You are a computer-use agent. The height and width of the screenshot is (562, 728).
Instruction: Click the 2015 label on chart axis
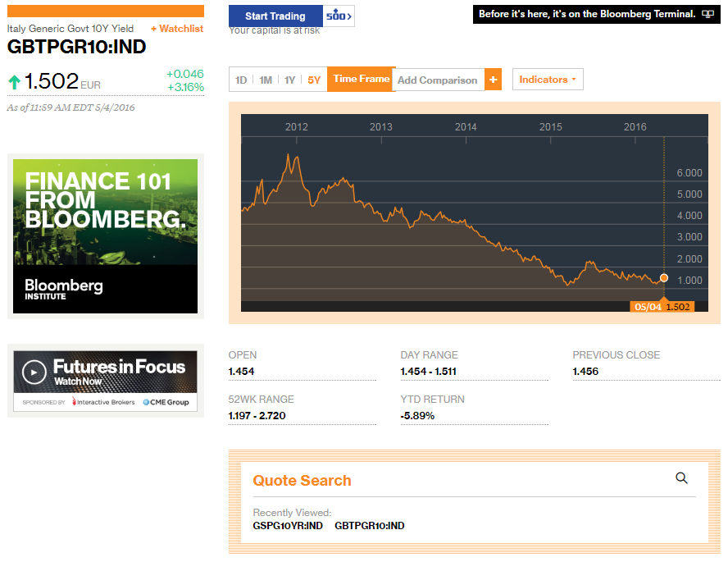click(x=550, y=127)
